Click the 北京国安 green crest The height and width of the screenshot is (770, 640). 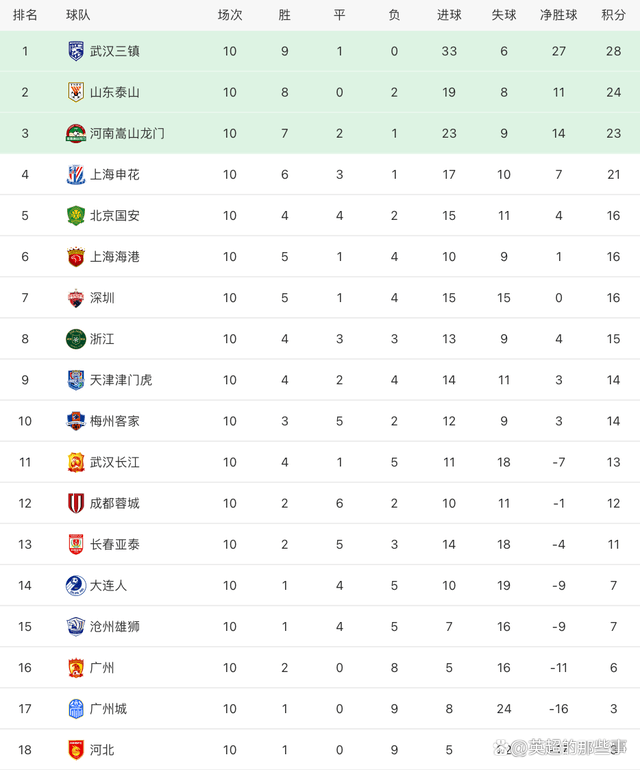(x=76, y=216)
